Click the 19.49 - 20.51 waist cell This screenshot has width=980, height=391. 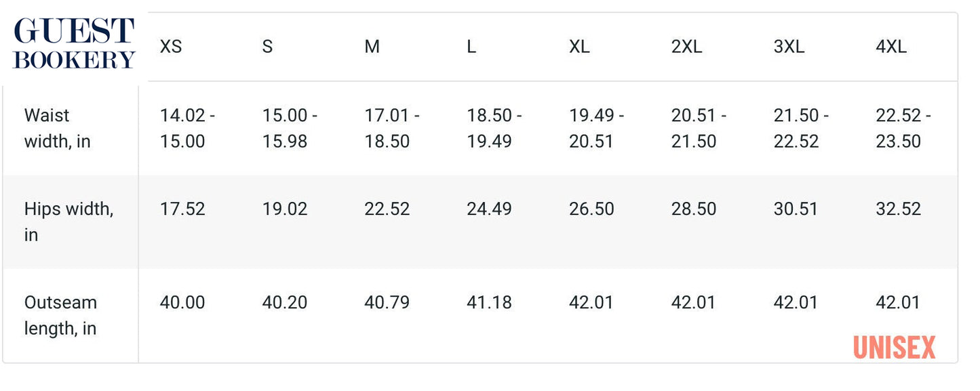click(596, 128)
